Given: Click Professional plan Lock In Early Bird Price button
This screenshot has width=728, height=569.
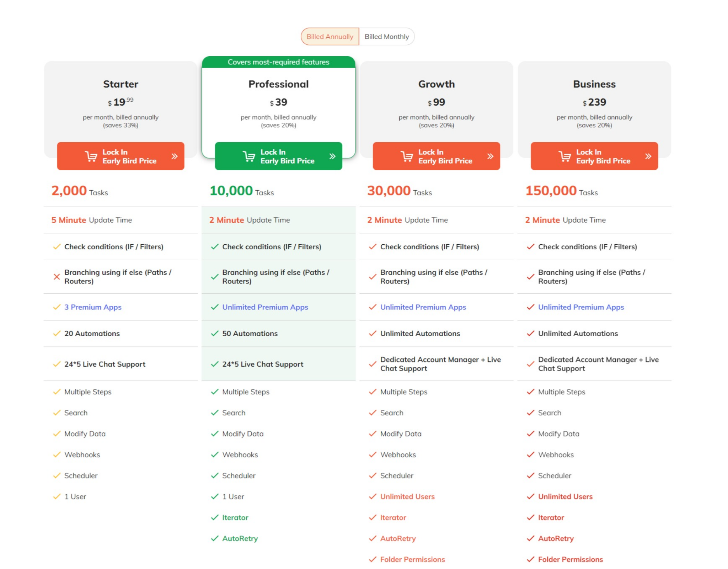Looking at the screenshot, I should [278, 156].
